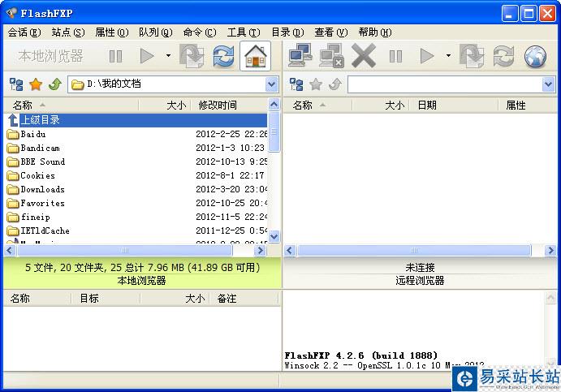Click the FlashFXP 4.2.6 log line

[361, 355]
